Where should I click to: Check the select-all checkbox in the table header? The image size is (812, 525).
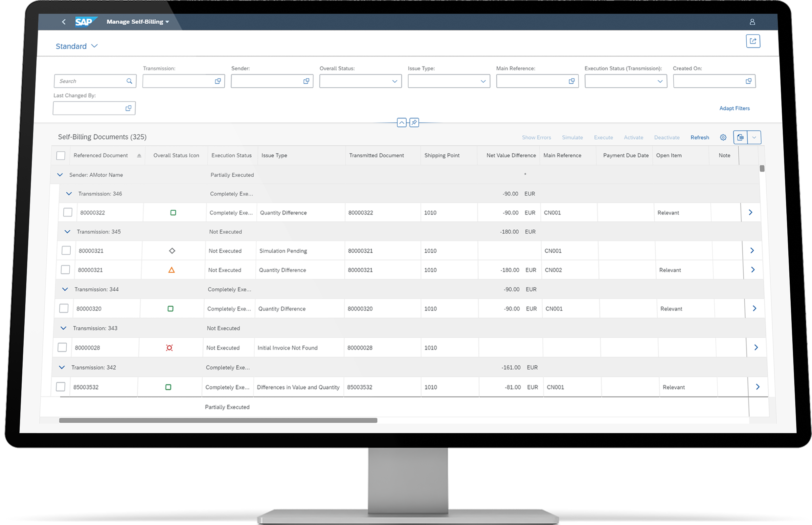coord(61,155)
